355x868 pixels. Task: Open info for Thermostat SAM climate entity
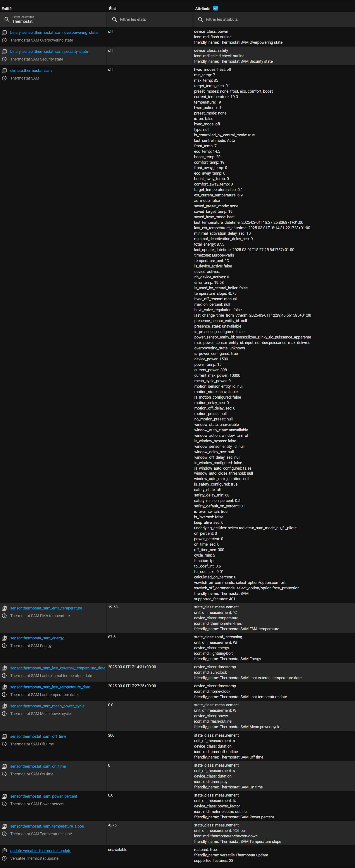(4, 78)
